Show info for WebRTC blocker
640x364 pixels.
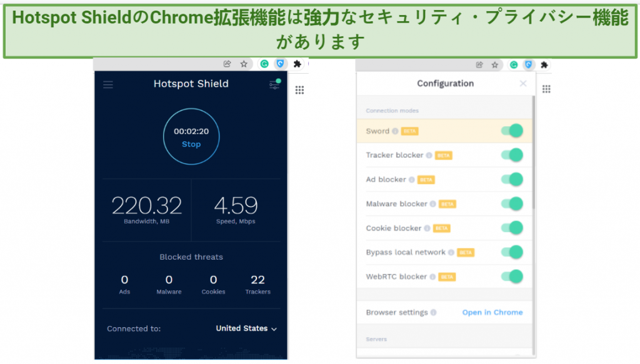coord(432,277)
